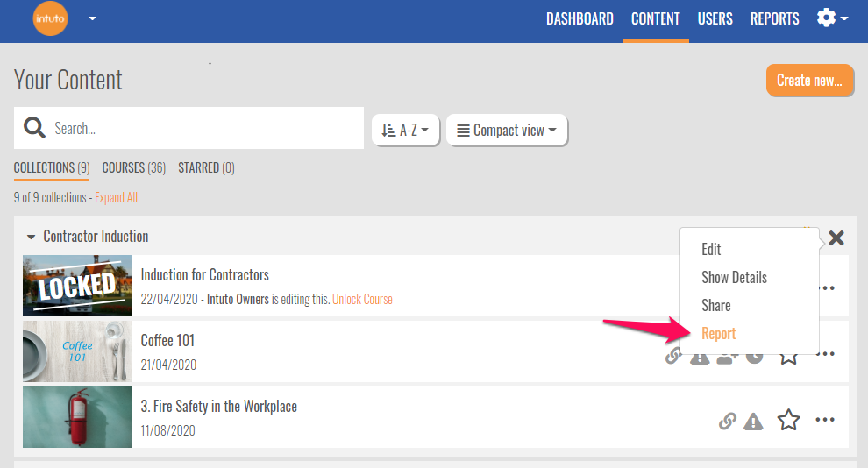Click link icon on Fire Safety course

point(727,422)
